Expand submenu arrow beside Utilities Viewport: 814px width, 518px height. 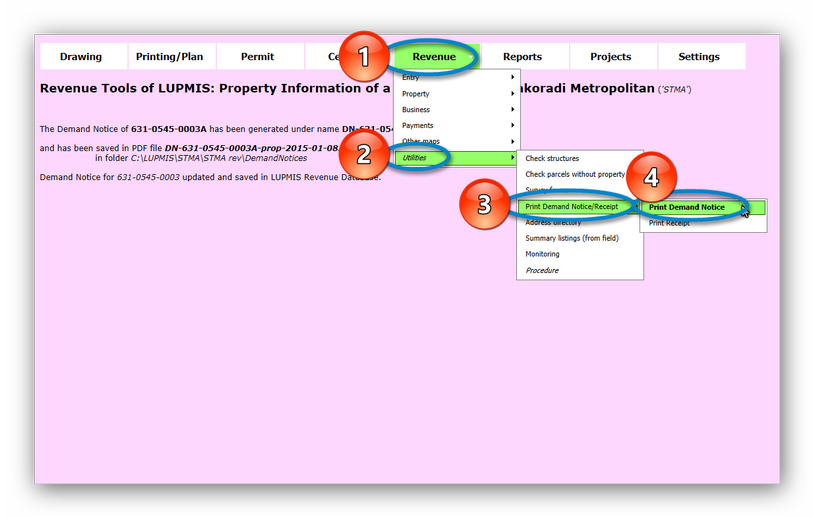[x=512, y=157]
